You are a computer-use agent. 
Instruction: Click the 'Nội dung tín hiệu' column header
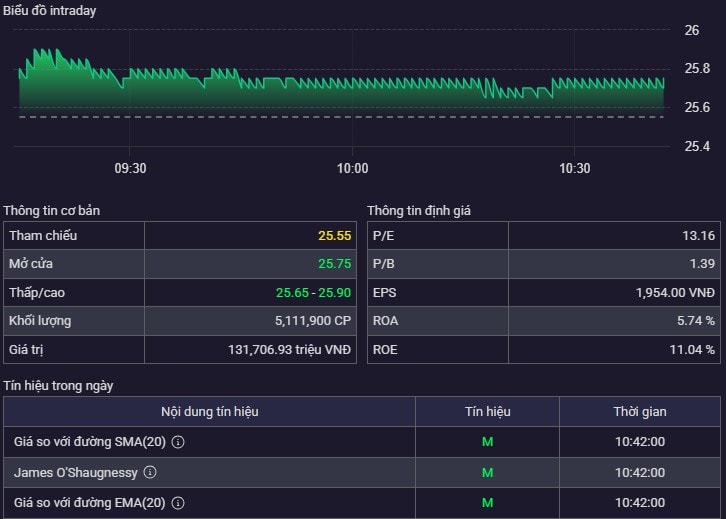tap(210, 412)
